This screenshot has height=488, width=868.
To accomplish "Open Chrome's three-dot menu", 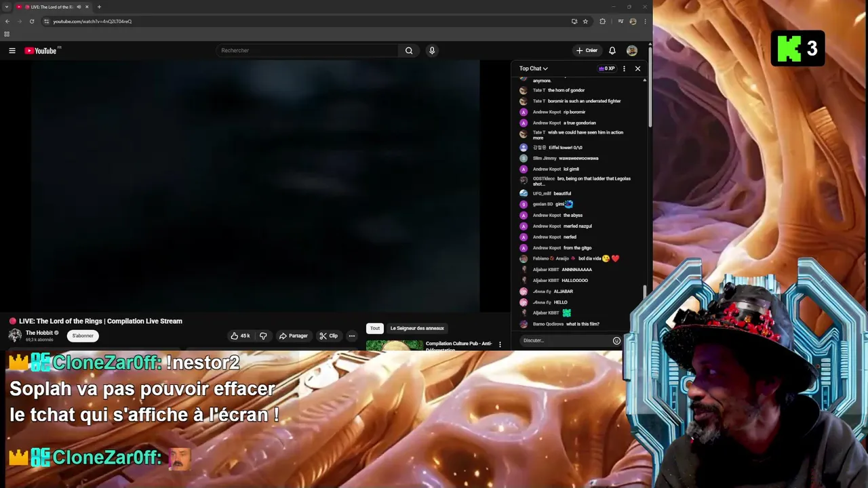I will (645, 21).
